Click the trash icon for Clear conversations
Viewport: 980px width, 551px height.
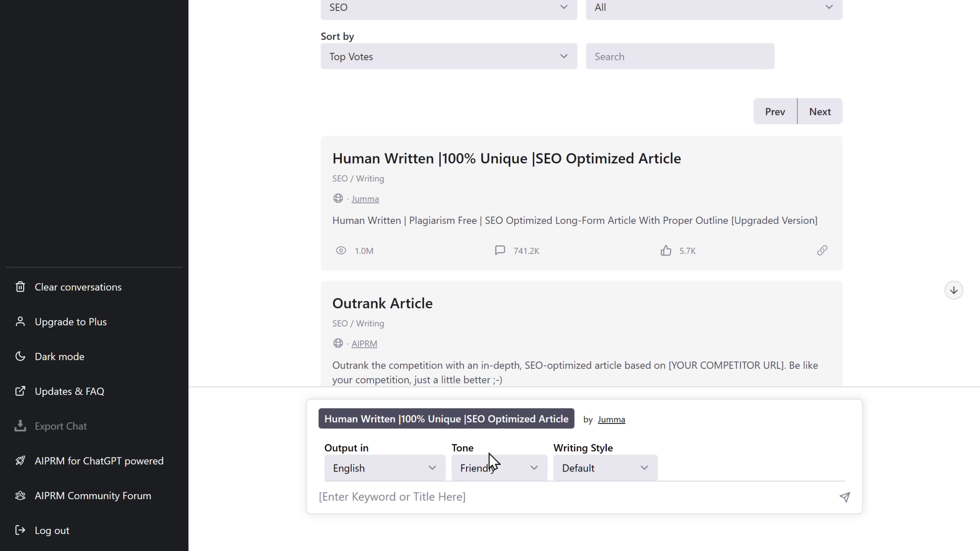(20, 287)
